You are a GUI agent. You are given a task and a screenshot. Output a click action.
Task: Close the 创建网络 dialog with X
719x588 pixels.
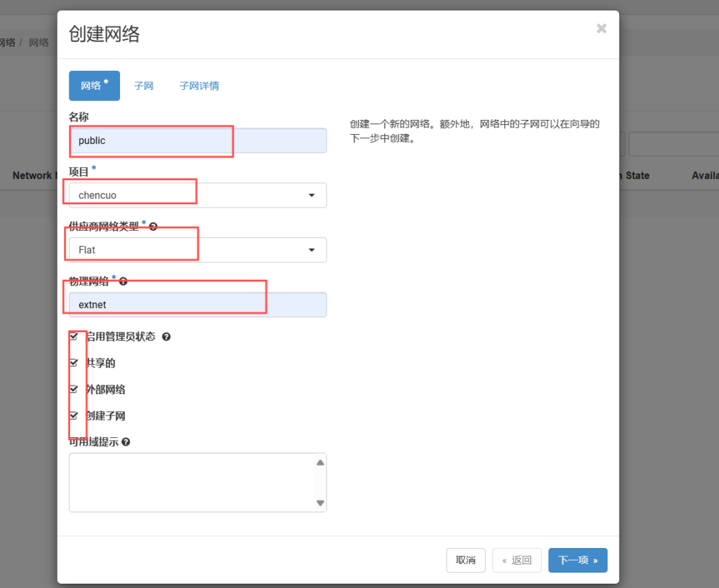coord(601,29)
